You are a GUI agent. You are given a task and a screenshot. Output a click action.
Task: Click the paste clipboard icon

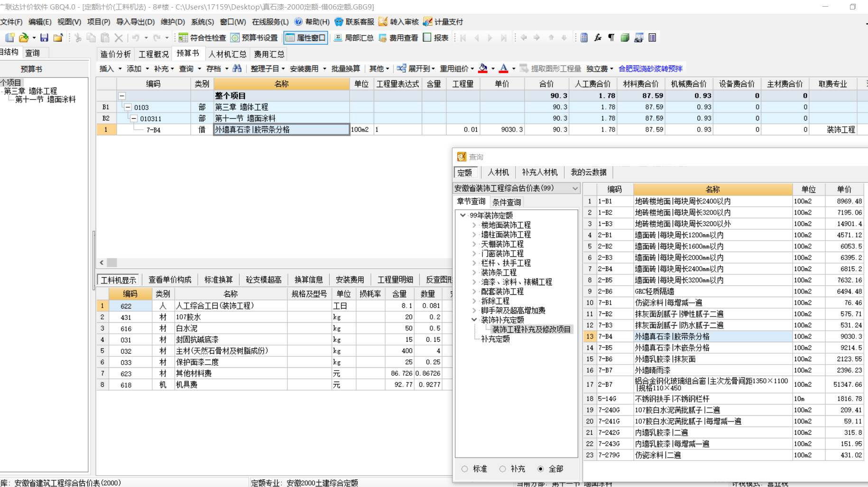[x=105, y=37]
